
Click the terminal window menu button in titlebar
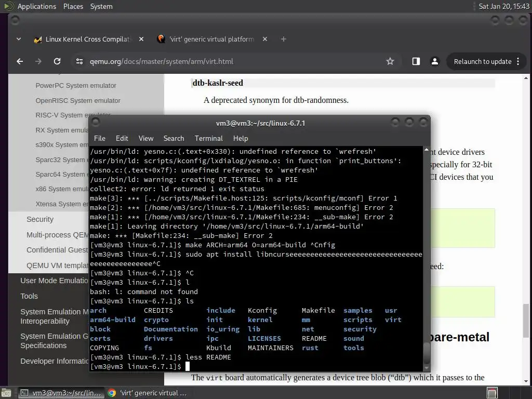pos(96,122)
